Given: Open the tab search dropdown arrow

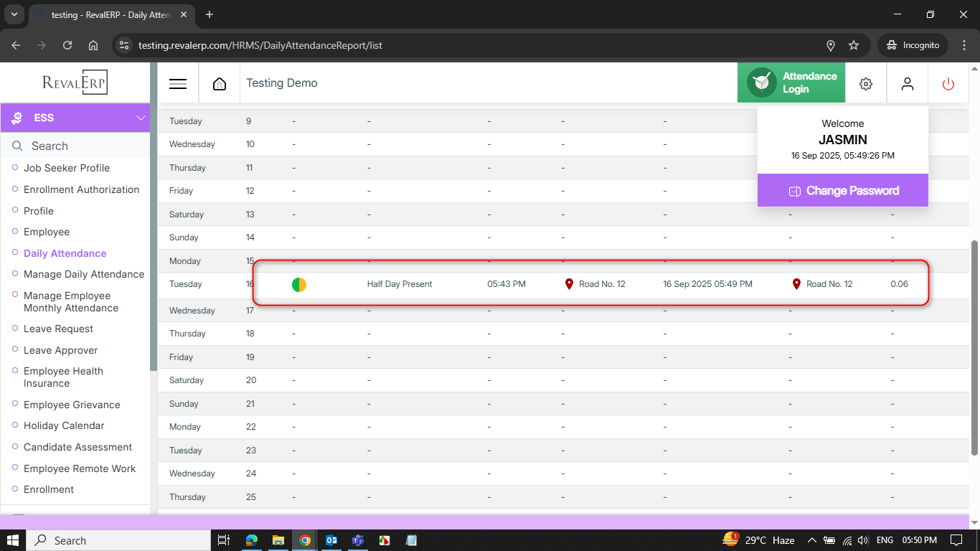Looking at the screenshot, I should [x=14, y=14].
